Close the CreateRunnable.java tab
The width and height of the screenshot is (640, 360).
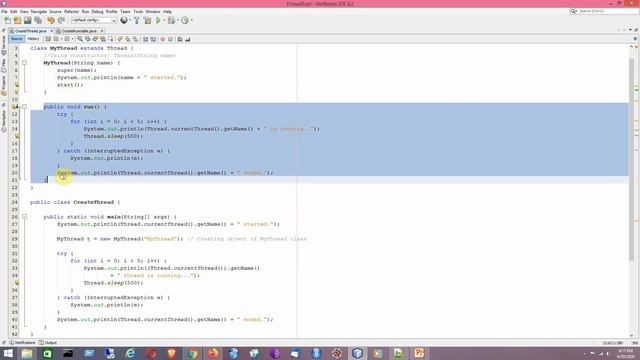102,31
